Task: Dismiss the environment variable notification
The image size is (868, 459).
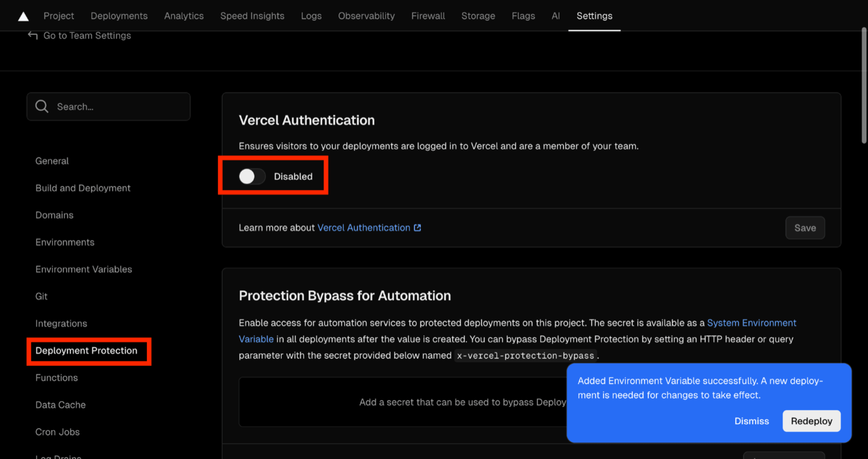Action: pos(751,421)
